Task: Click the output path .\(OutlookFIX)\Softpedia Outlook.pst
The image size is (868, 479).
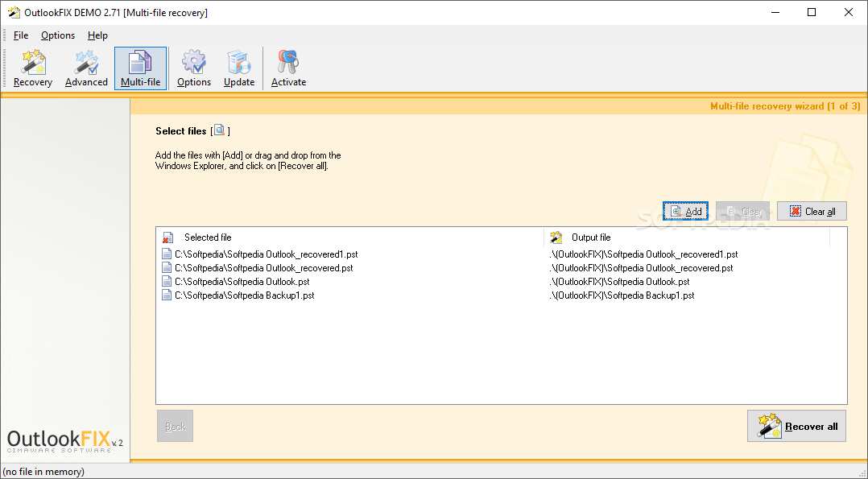Action: click(x=619, y=281)
